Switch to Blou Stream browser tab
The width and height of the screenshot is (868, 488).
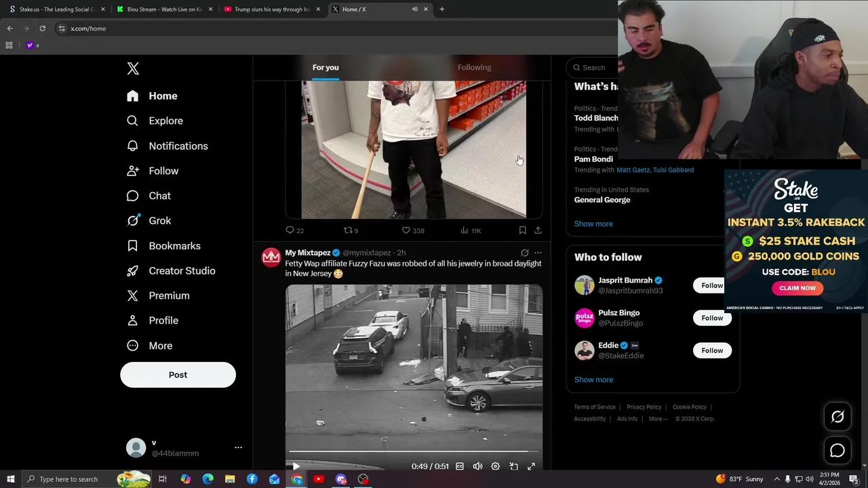click(x=164, y=9)
